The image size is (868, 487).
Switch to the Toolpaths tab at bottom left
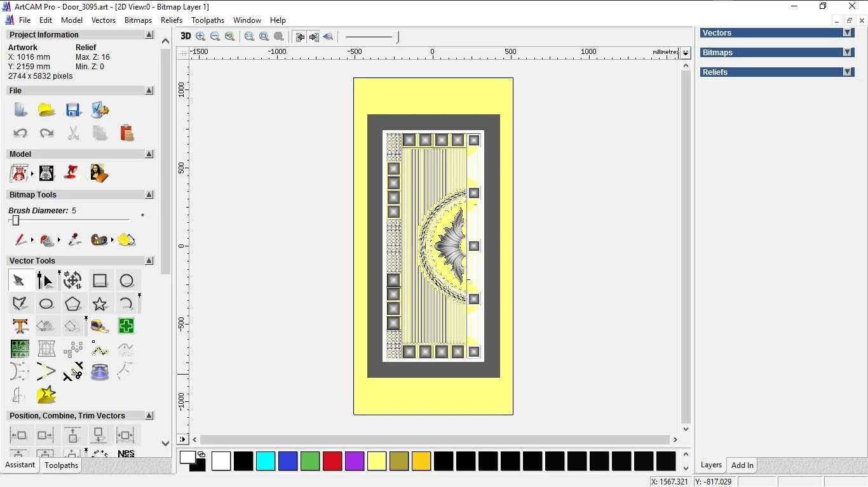pyautogui.click(x=62, y=465)
